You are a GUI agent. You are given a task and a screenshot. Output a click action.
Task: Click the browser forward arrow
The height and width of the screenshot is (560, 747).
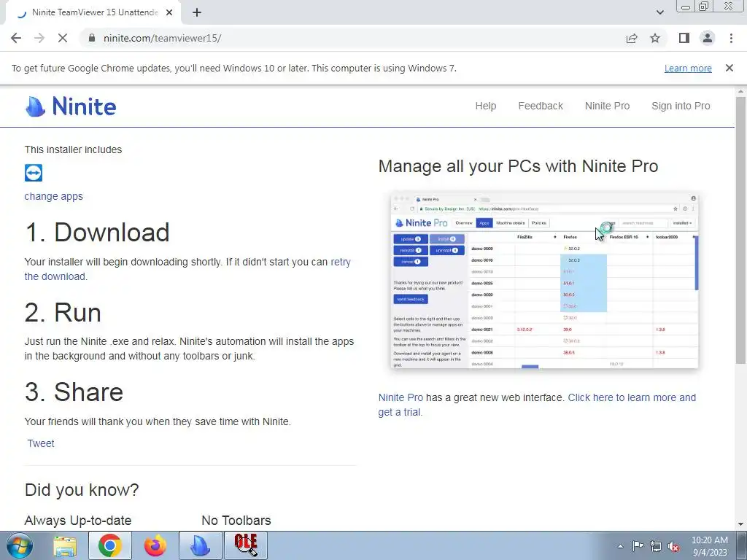point(39,38)
